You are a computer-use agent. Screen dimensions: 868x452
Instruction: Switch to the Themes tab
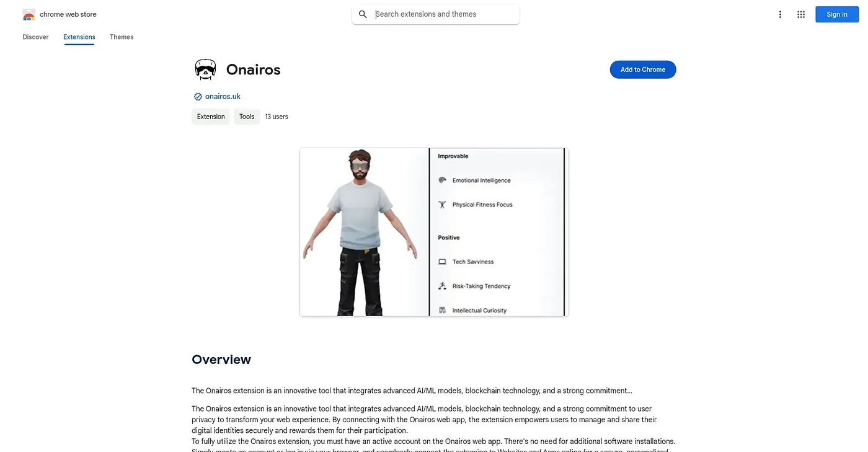coord(122,37)
